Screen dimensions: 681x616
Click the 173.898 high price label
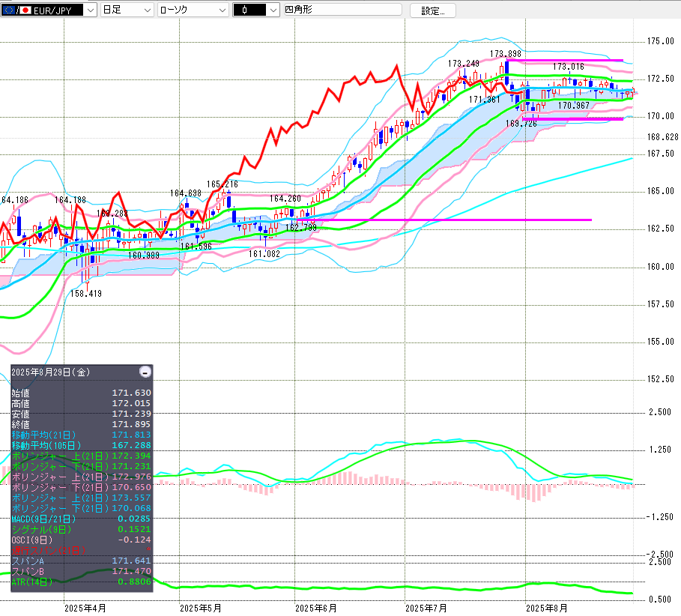click(x=505, y=54)
